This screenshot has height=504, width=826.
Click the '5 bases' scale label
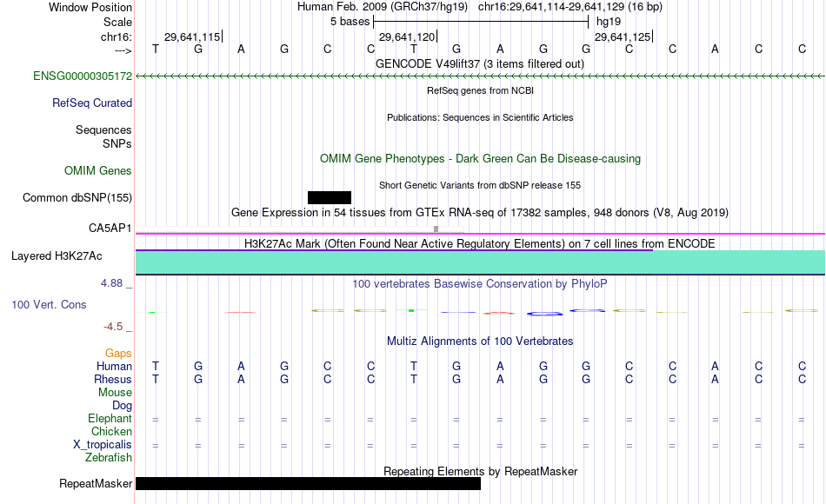point(350,22)
